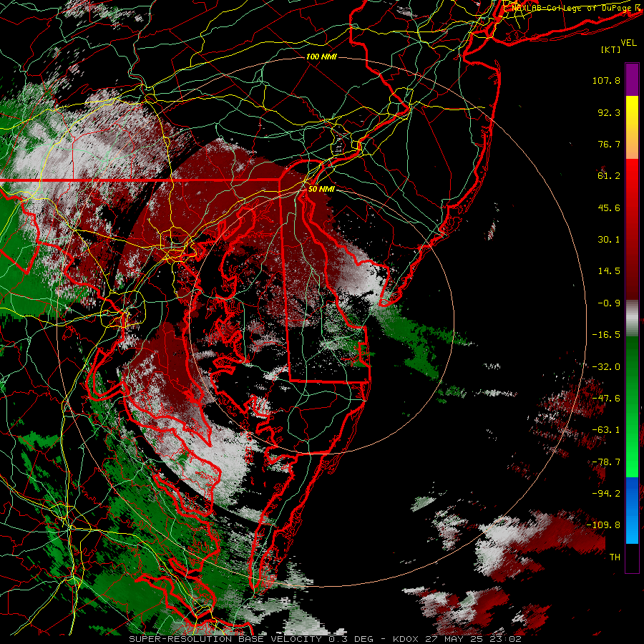The image size is (644, 644).
Task: Click the -16.5 velocity legend value
Action: pyautogui.click(x=606, y=335)
